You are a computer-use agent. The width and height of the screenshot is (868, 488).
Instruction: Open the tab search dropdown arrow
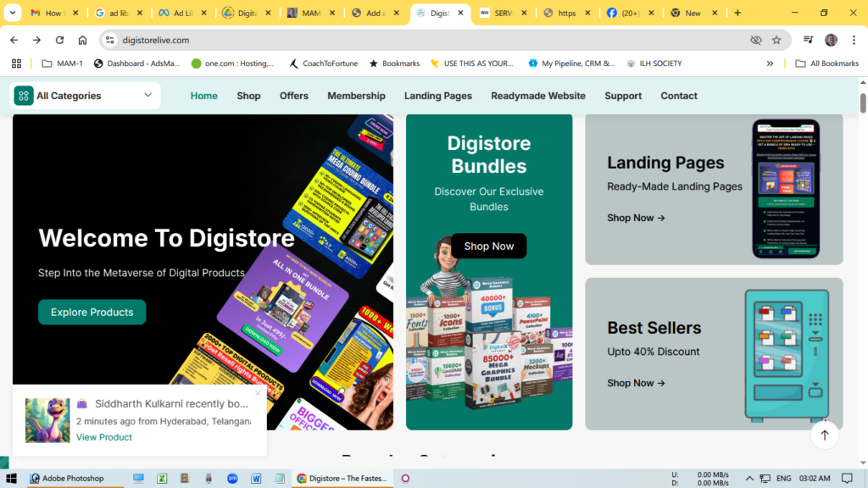tap(12, 13)
